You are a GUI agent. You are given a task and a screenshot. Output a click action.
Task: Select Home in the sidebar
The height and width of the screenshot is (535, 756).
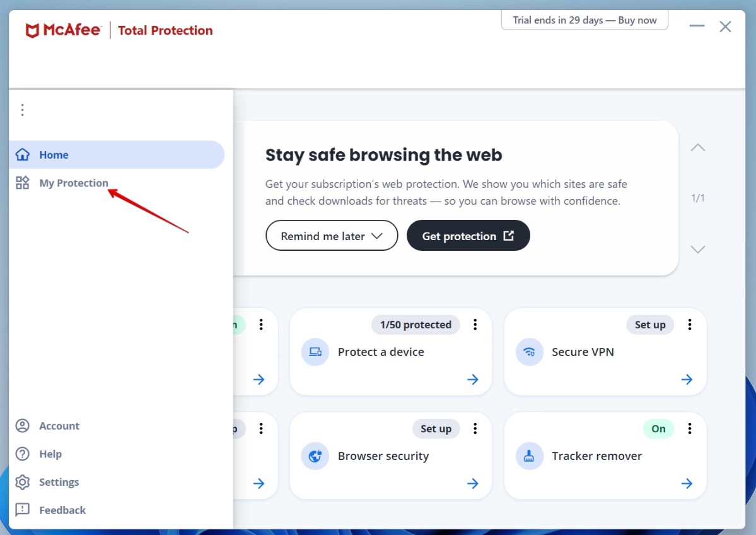(54, 155)
